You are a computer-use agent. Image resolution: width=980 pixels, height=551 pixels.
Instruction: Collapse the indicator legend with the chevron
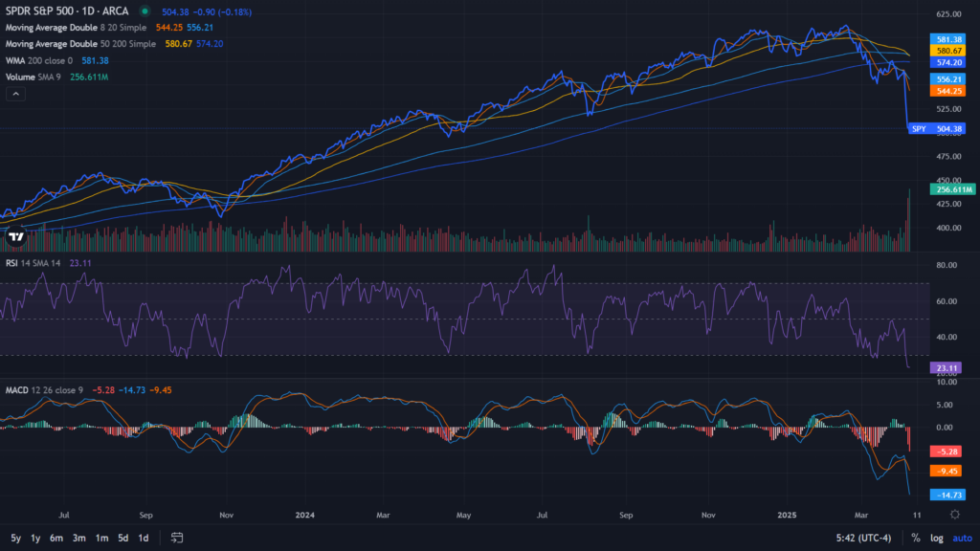point(15,94)
